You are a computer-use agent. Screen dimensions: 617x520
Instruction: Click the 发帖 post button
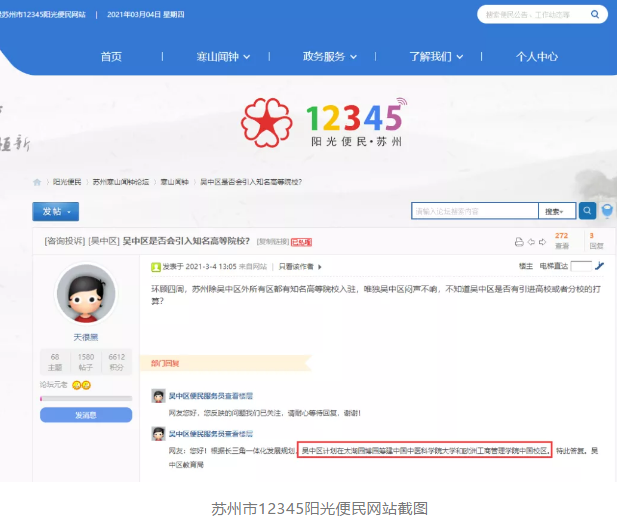pyautogui.click(x=55, y=212)
